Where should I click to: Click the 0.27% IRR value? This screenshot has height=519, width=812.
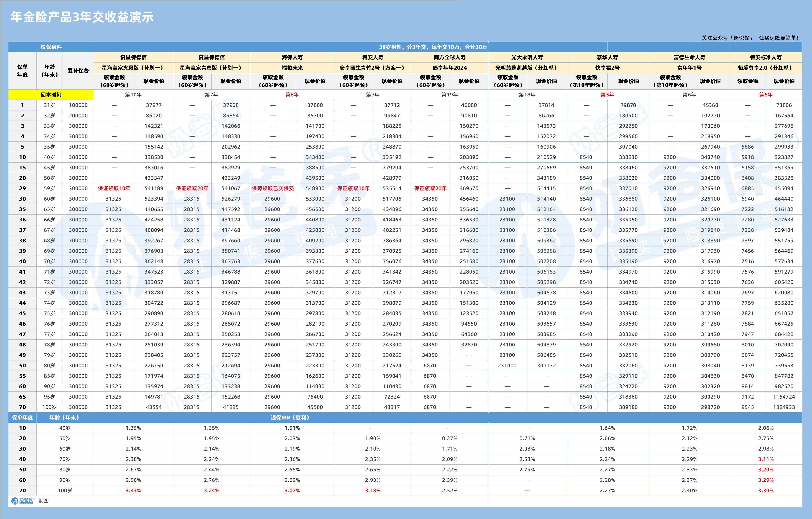coord(449,438)
